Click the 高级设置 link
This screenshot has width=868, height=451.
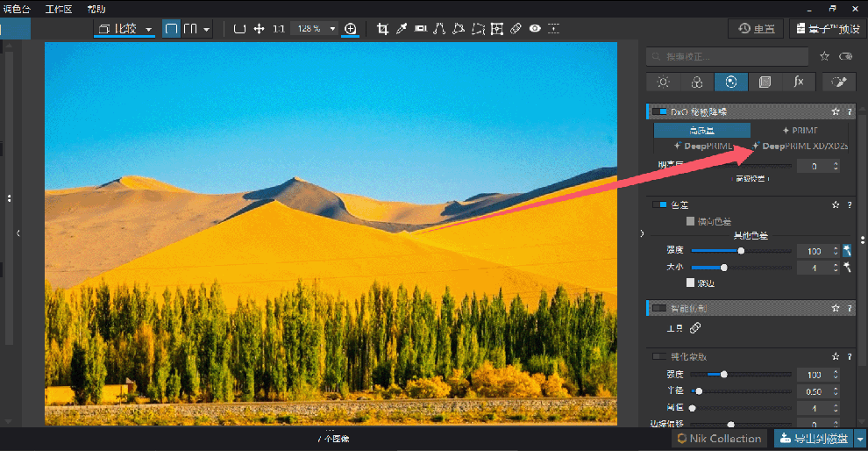click(751, 178)
